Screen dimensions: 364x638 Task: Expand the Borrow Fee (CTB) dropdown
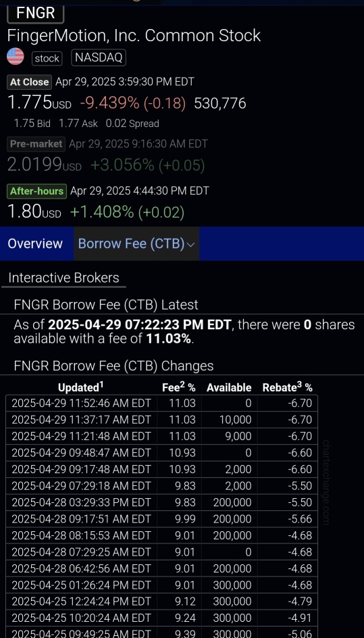(136, 243)
